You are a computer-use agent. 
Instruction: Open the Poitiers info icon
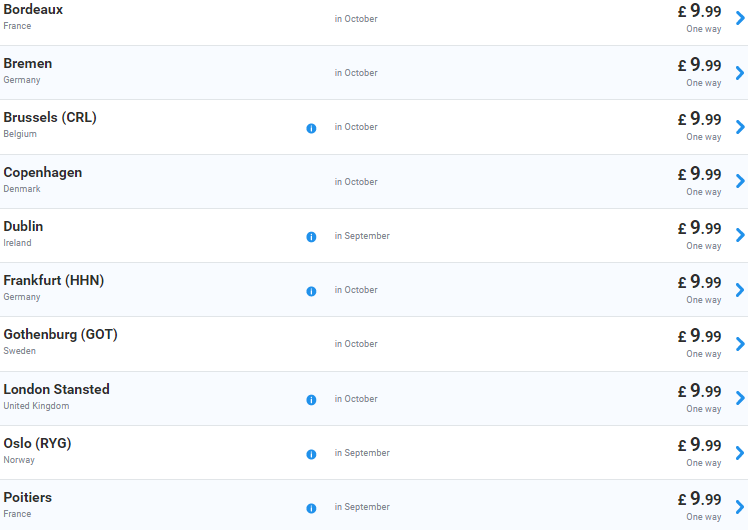click(311, 509)
